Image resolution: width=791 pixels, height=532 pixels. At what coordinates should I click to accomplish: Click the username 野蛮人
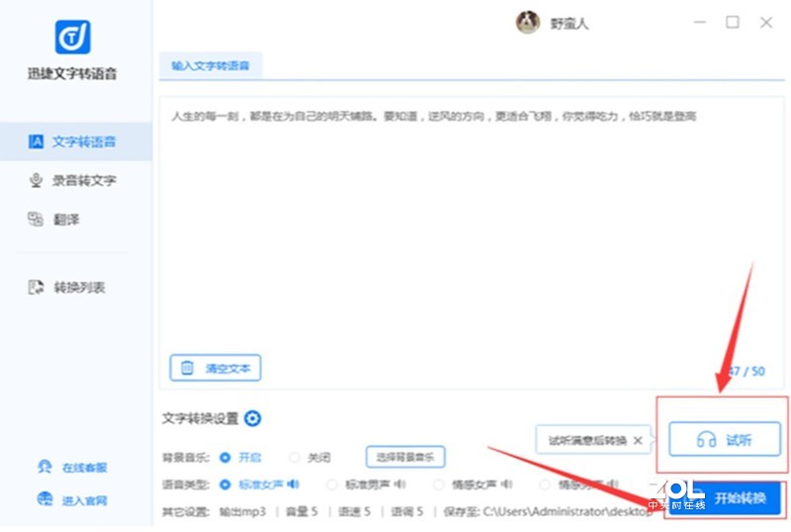click(x=570, y=24)
